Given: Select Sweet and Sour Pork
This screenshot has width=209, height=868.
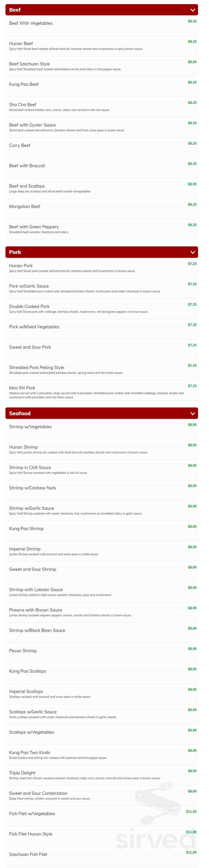Looking at the screenshot, I should [30, 347].
